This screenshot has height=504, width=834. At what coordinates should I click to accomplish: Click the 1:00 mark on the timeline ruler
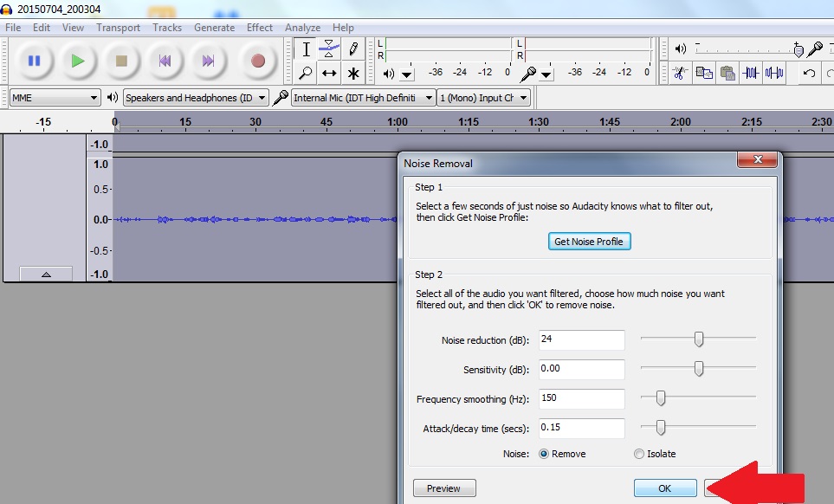coord(398,122)
